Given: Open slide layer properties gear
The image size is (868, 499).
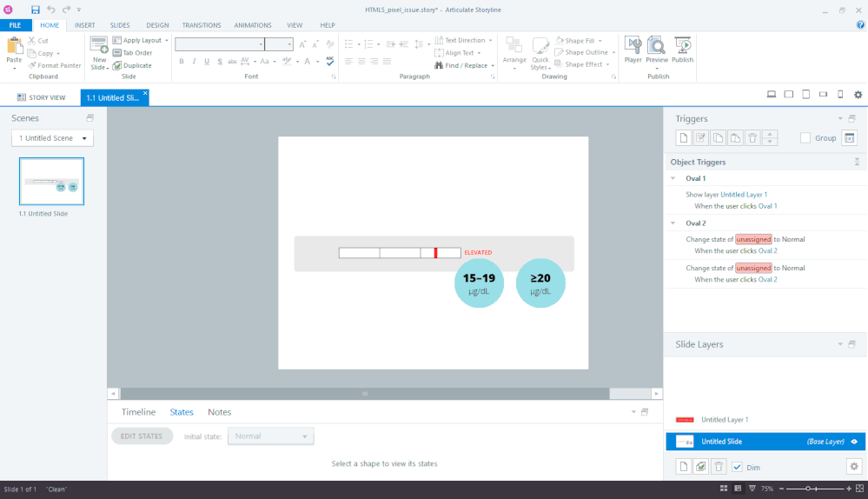Looking at the screenshot, I should pos(854,467).
